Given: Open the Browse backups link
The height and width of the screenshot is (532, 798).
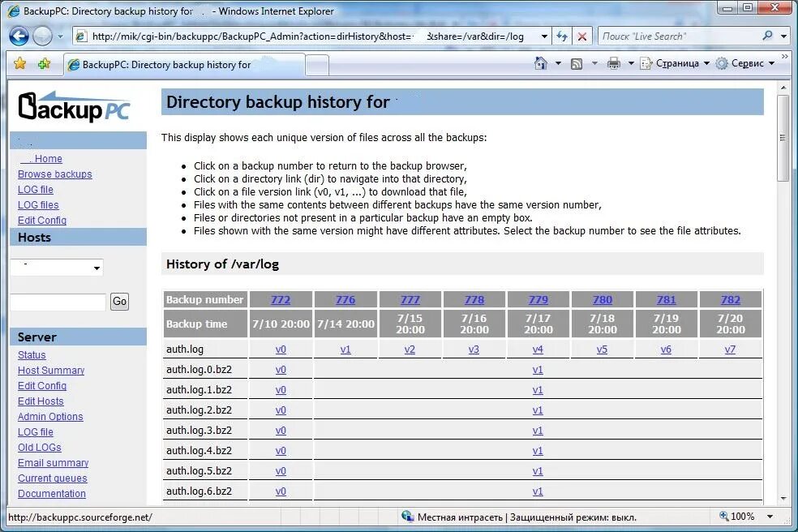Looking at the screenshot, I should [54, 174].
